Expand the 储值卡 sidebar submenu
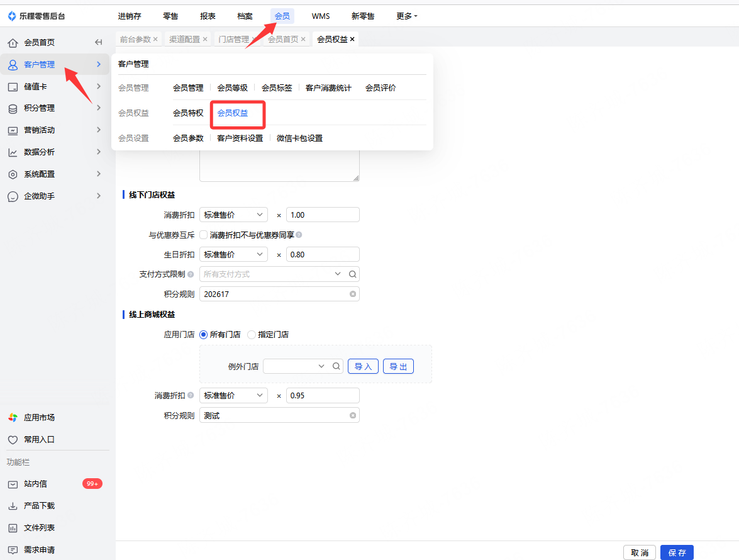 point(99,86)
